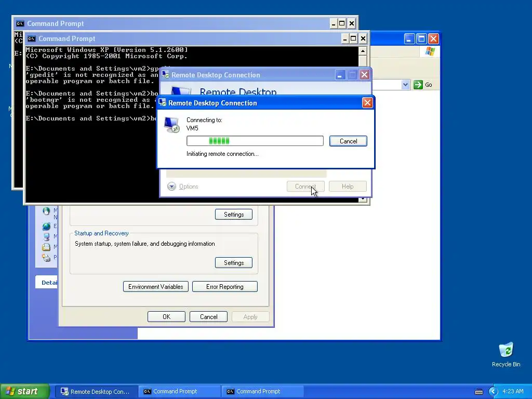Open Startup and Recovery Settings
This screenshot has height=399, width=532.
(234, 262)
